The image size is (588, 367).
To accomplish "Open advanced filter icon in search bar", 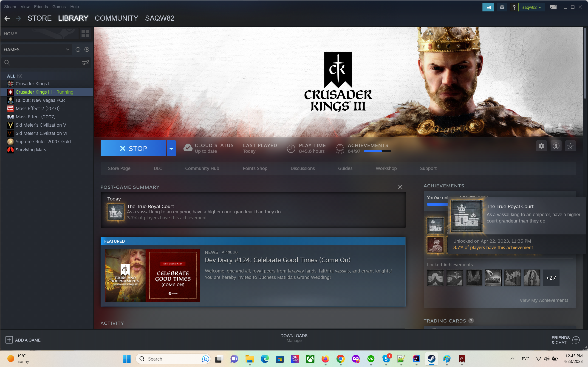I will [85, 63].
